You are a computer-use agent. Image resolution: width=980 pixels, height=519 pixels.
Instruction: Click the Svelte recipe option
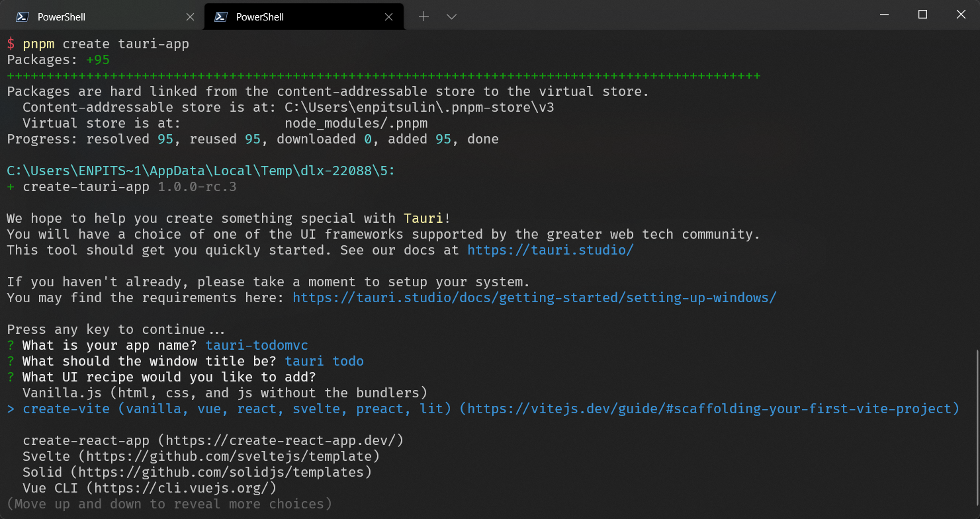click(x=201, y=456)
